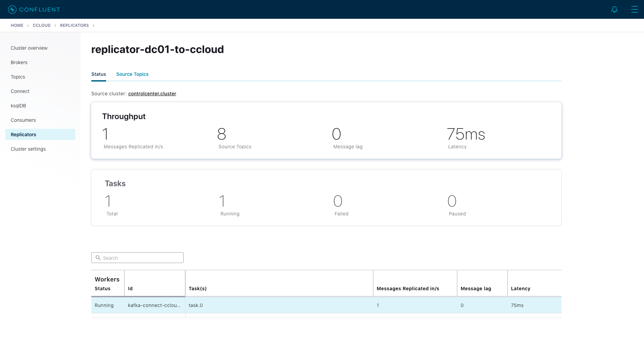Open Brokers in sidebar
The image size is (644, 362).
(x=40, y=62)
